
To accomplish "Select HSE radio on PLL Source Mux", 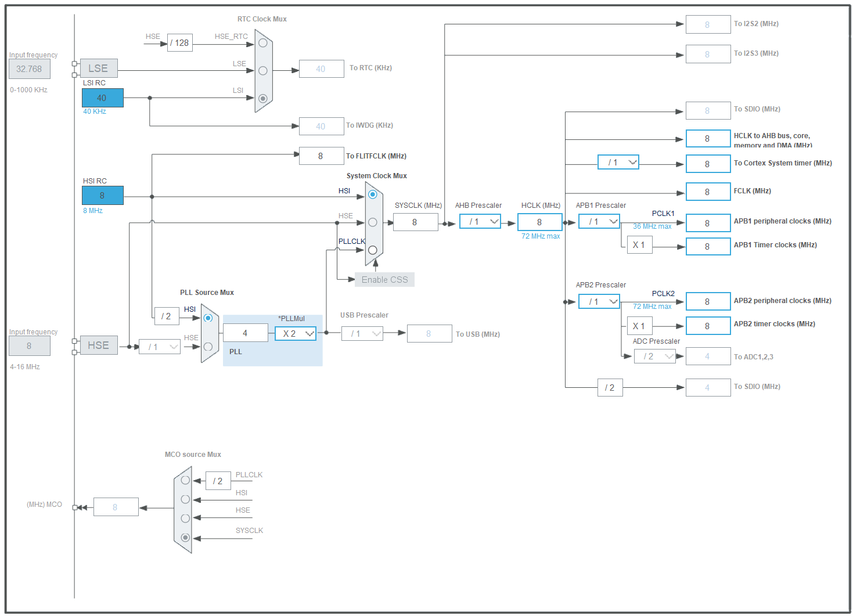I will tap(208, 347).
